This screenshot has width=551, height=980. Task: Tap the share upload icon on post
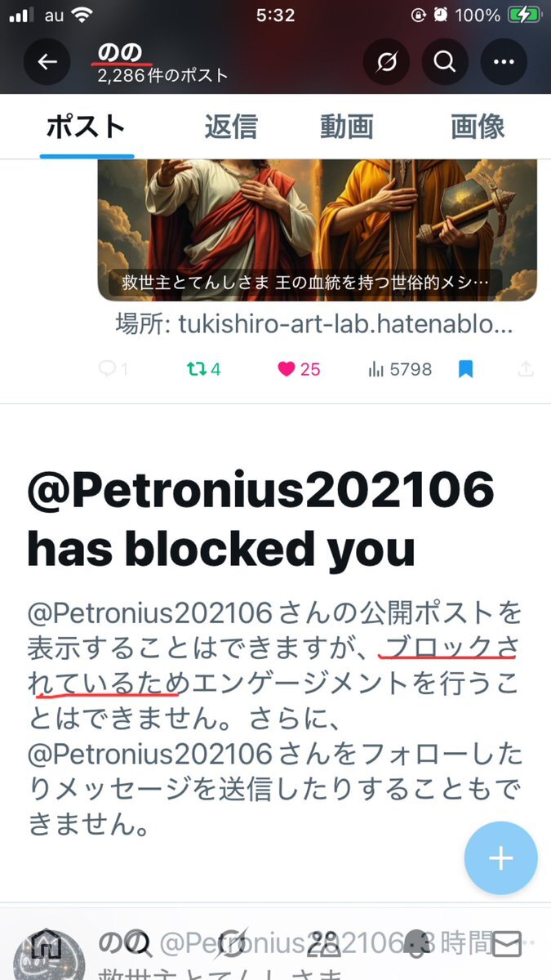pos(527,369)
